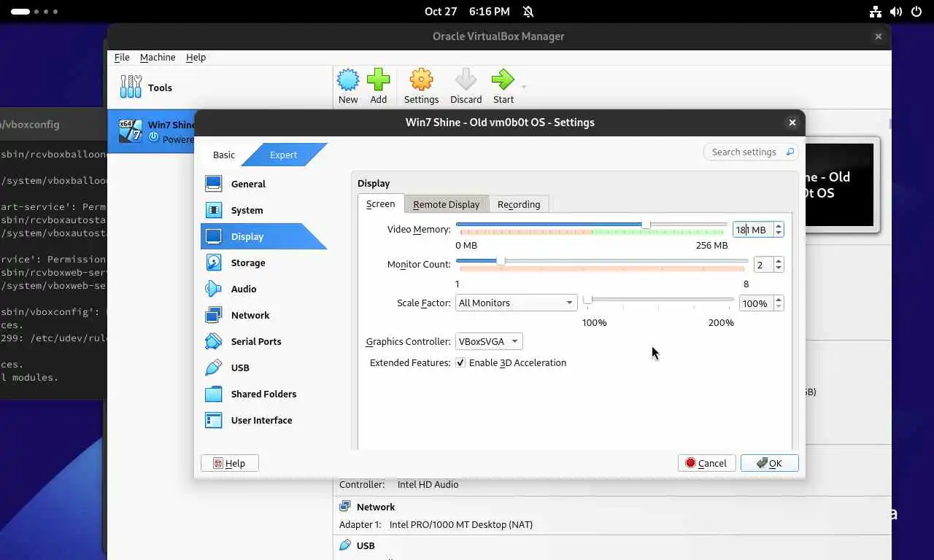The image size is (934, 560).
Task: Click the Scale Factor slider handle
Action: [x=587, y=299]
